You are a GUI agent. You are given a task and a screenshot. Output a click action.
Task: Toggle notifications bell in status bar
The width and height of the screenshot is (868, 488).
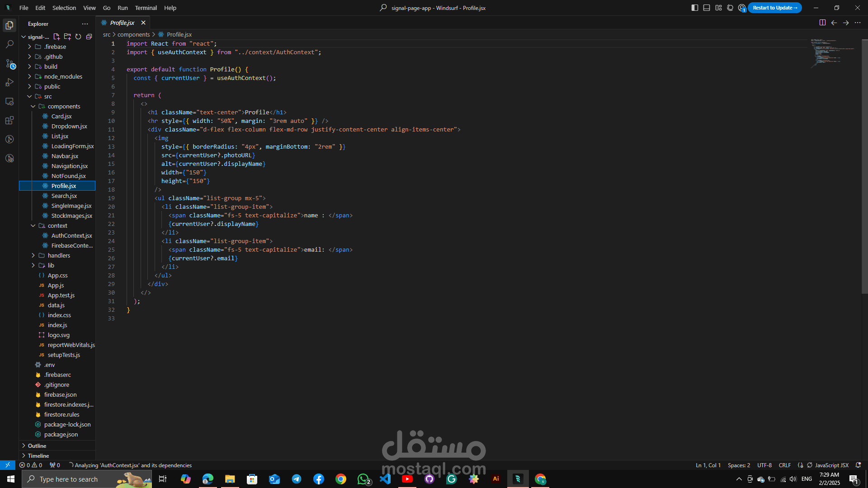[x=858, y=465]
